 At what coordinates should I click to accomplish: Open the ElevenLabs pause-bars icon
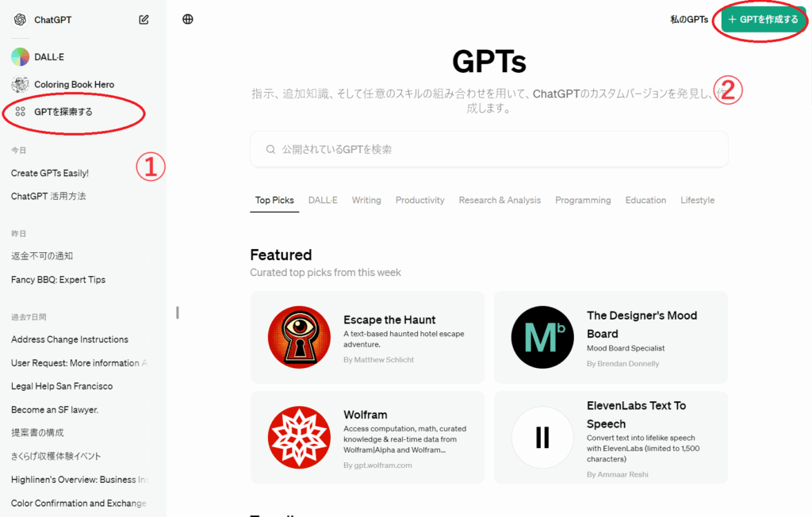[x=542, y=437]
